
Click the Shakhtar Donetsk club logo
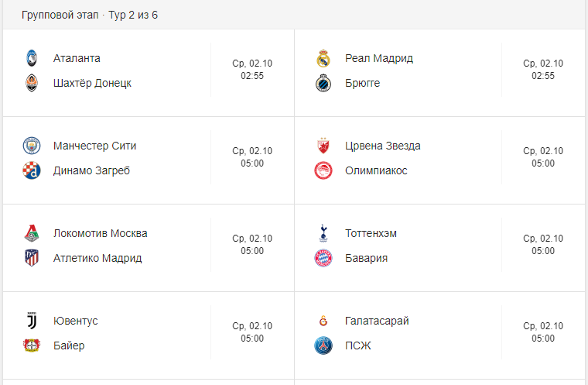tap(31, 83)
